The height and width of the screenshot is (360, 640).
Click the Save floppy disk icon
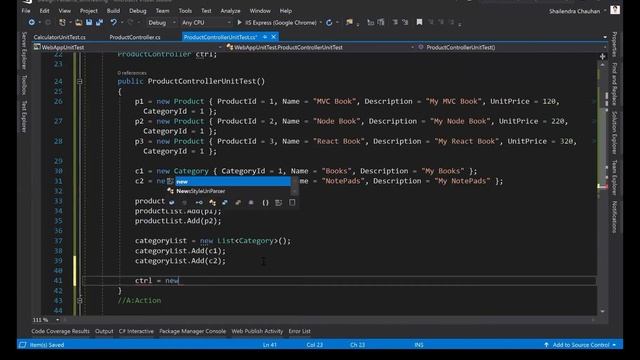[89, 22]
